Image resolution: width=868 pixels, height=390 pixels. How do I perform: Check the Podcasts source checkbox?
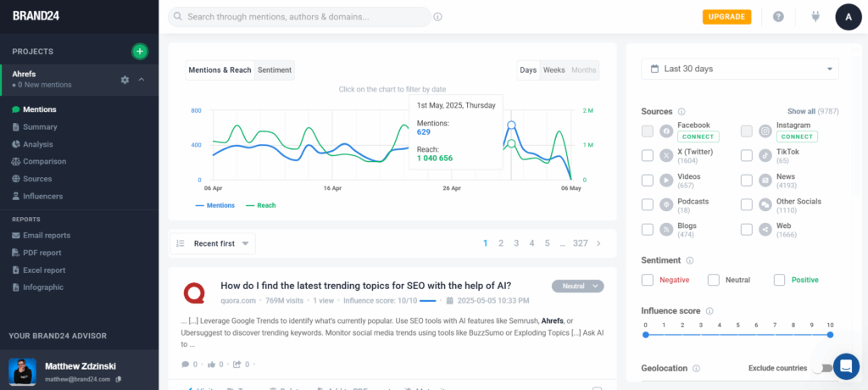coord(647,205)
